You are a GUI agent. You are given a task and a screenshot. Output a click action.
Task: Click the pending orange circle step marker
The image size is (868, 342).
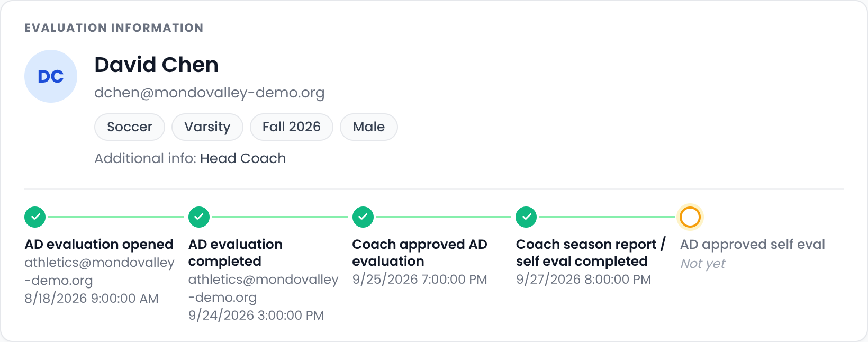690,217
